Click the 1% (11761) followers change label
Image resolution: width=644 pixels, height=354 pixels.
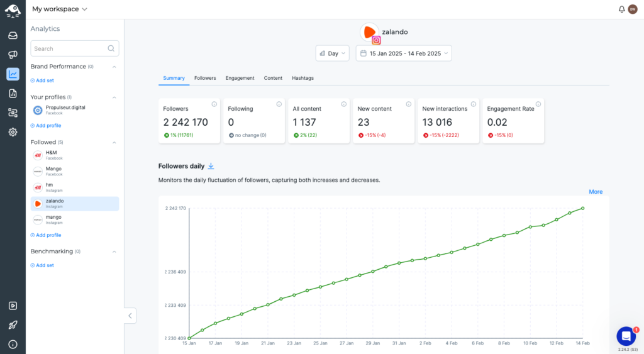tap(179, 135)
